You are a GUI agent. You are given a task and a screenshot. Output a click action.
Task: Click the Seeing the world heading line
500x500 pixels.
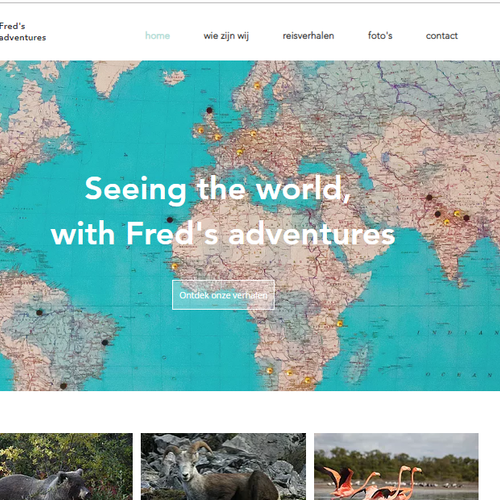(218, 189)
